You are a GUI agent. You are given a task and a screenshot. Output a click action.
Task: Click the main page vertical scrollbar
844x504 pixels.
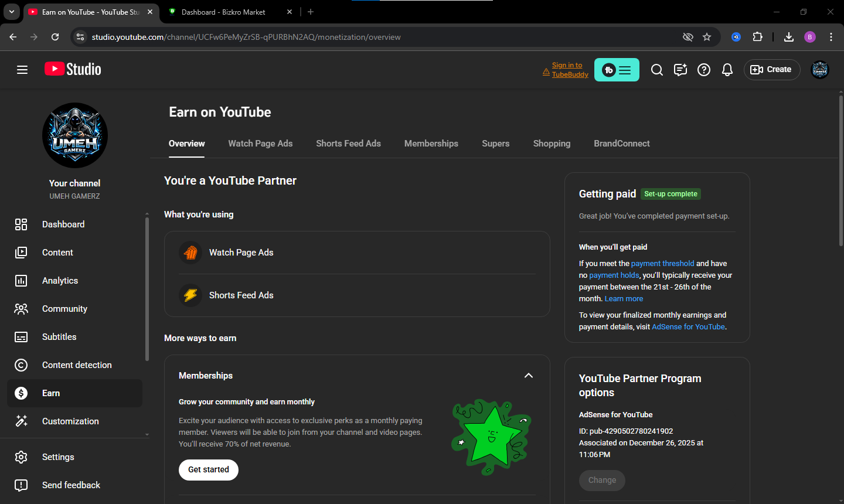pos(840,170)
